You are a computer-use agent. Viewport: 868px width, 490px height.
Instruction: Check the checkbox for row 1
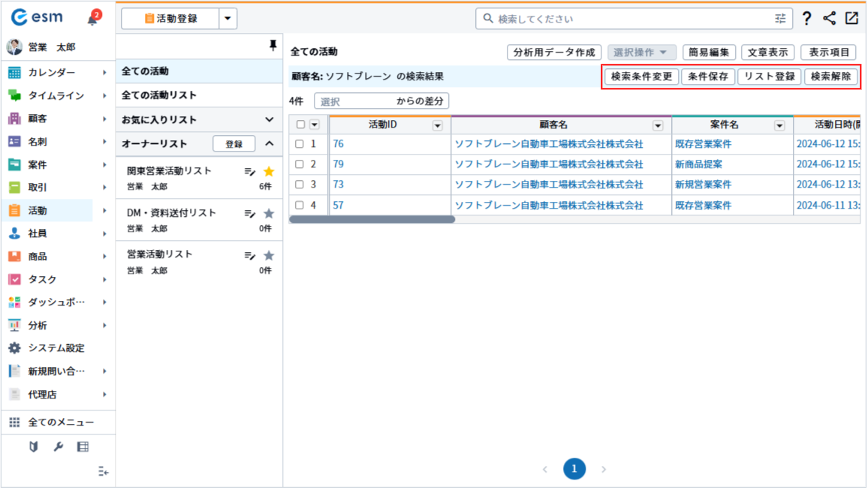click(300, 144)
